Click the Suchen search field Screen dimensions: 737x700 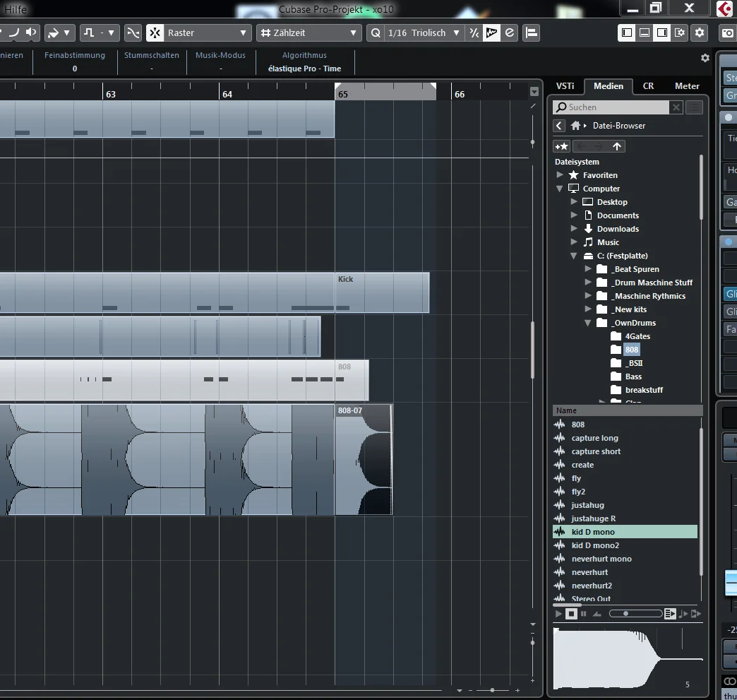[611, 107]
